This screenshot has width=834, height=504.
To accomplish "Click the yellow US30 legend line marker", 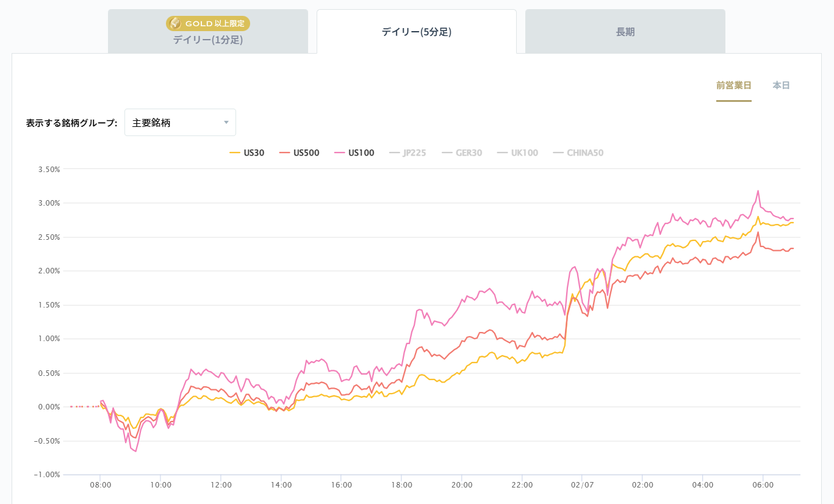I will coord(234,153).
